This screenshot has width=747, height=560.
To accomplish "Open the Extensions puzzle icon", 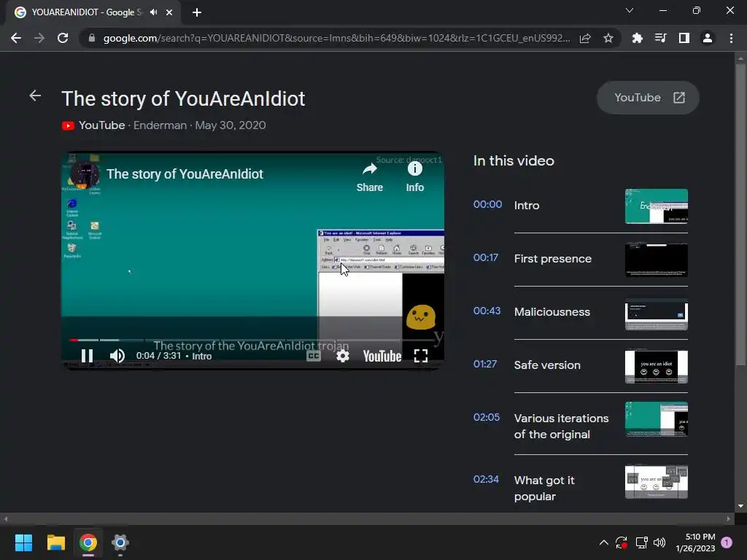I will pyautogui.click(x=637, y=38).
